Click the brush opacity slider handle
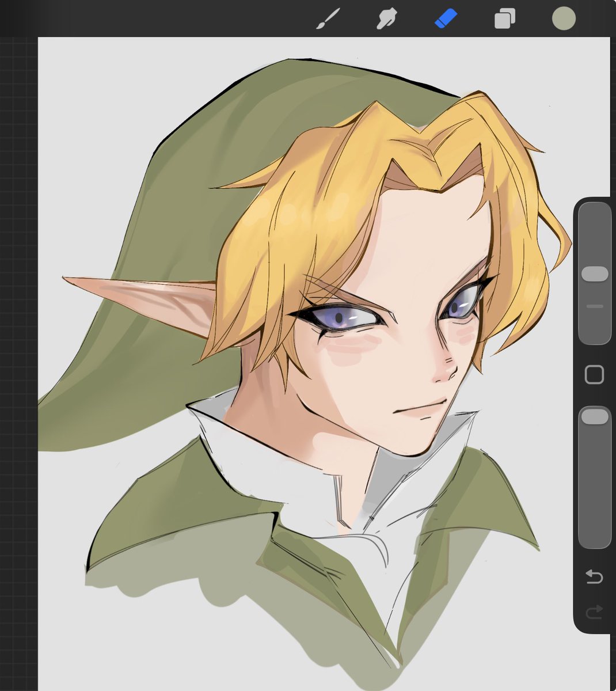 tap(595, 417)
